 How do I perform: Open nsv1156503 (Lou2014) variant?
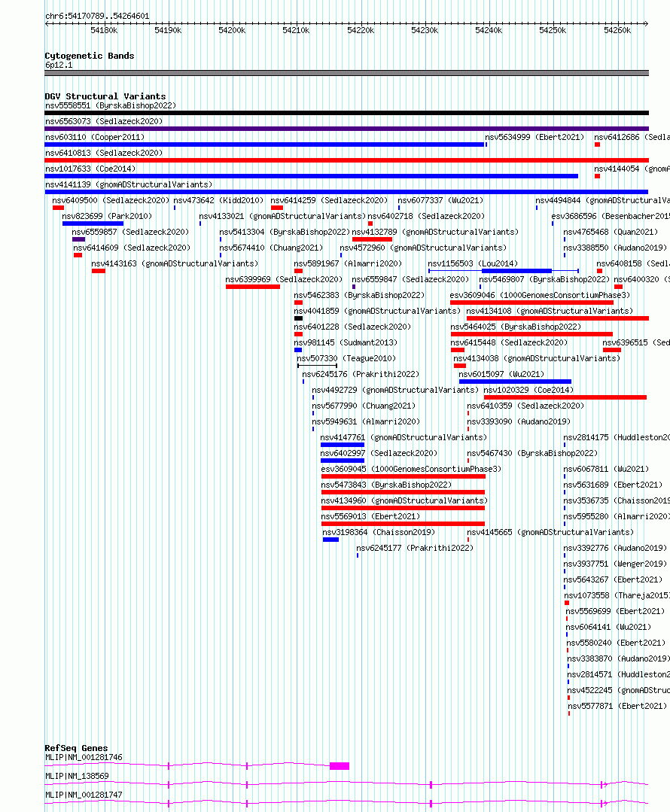[473, 263]
